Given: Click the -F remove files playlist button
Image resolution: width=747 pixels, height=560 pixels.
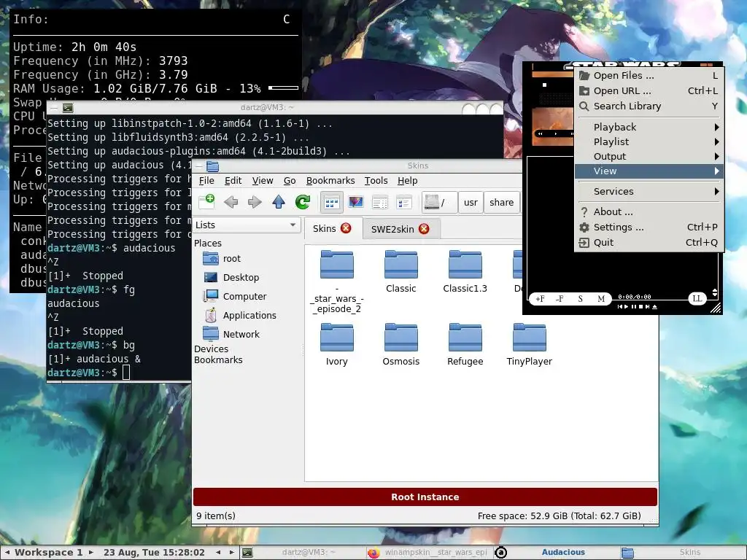Looking at the screenshot, I should point(560,298).
